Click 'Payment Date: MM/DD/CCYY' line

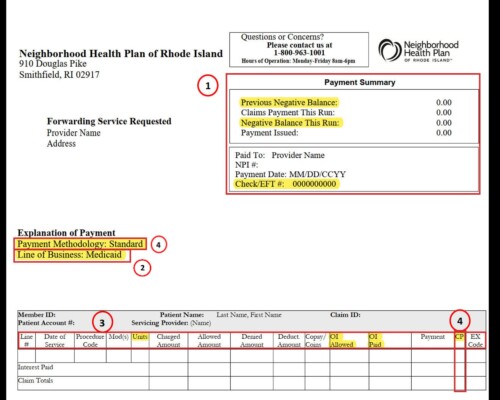pos(290,174)
